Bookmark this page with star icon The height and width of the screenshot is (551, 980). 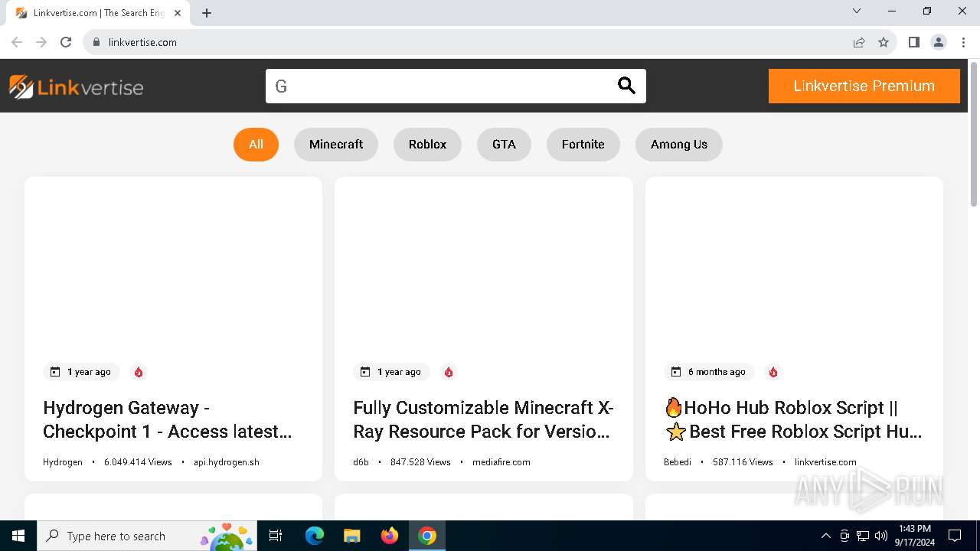click(884, 42)
